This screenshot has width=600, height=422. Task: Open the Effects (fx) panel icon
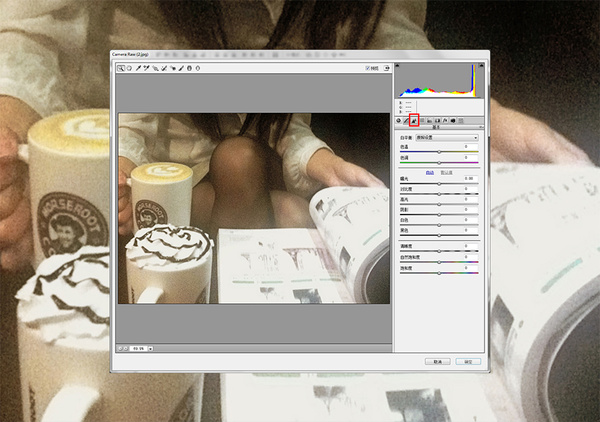445,121
